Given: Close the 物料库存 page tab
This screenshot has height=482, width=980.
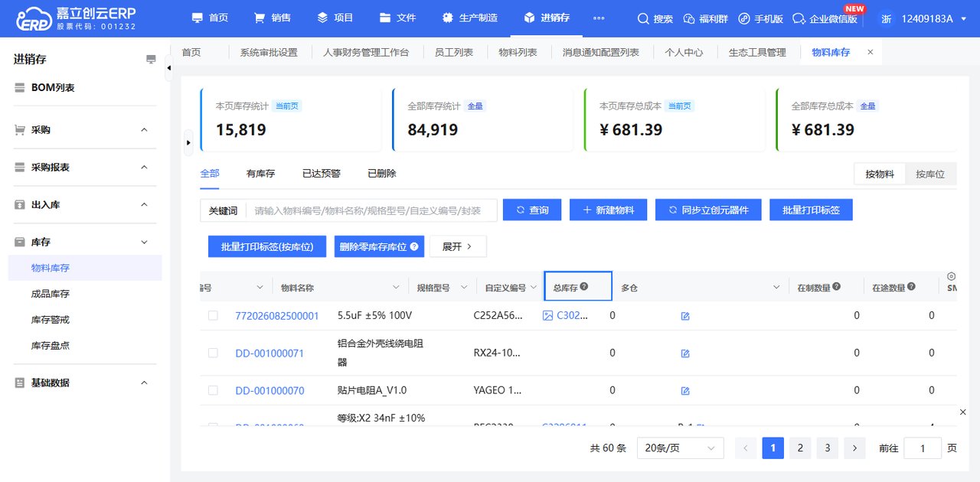Looking at the screenshot, I should [870, 52].
